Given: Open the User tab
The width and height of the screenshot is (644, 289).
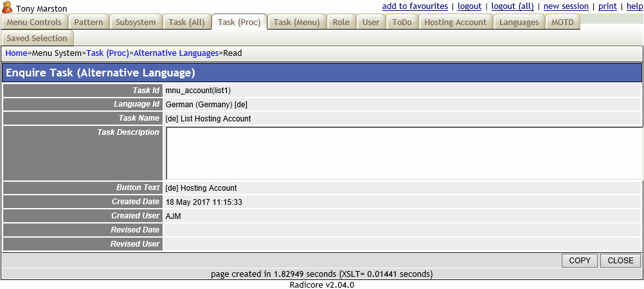Looking at the screenshot, I should pos(371,22).
